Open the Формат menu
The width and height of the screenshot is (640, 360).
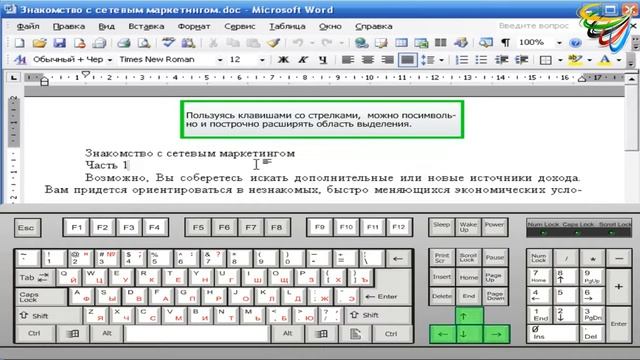point(193,26)
